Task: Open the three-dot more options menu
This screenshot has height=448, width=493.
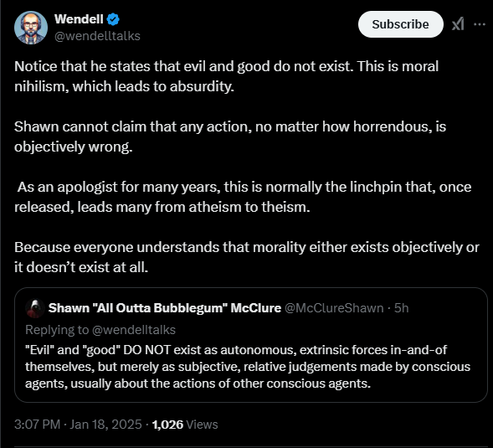Action: pyautogui.click(x=479, y=24)
